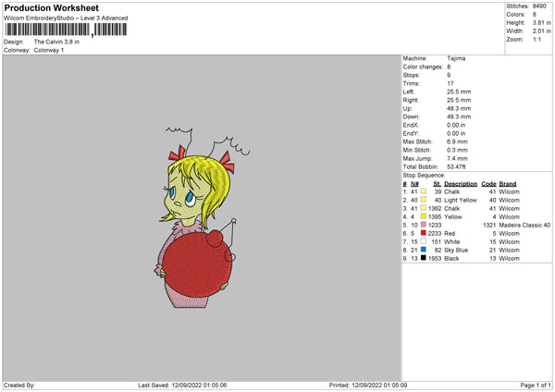555x392 pixels.
Task: Choose the Sky Blue color swatch
Action: 424,250
